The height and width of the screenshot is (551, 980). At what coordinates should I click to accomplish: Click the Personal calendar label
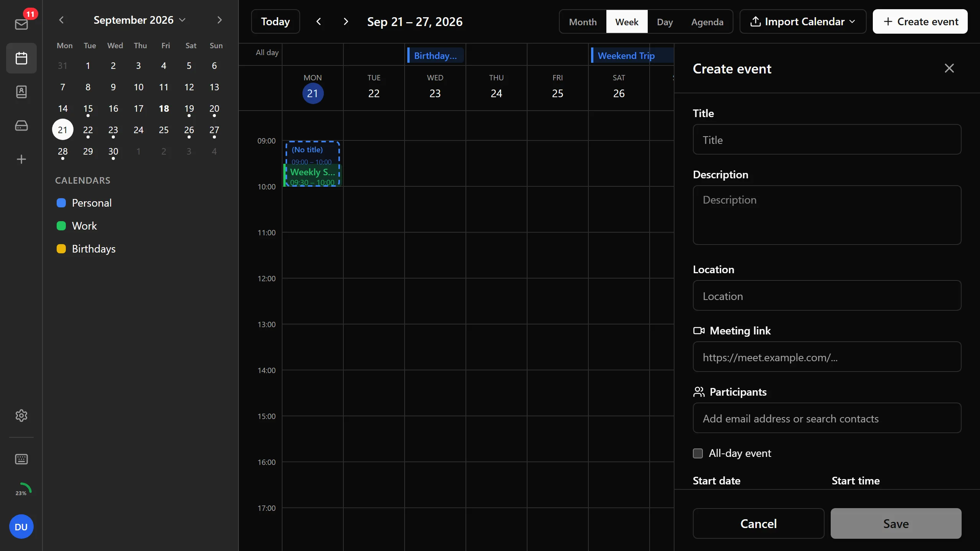(92, 203)
